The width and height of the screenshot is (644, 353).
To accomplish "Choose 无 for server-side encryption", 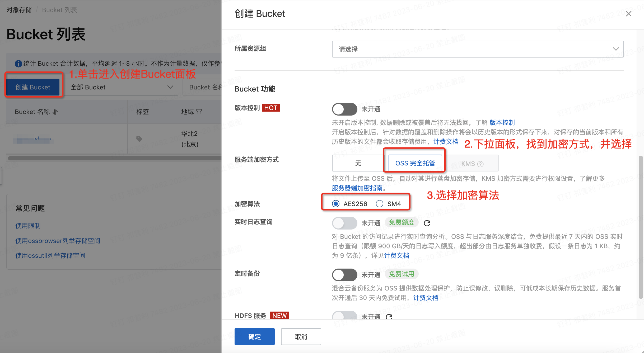I will tap(358, 163).
